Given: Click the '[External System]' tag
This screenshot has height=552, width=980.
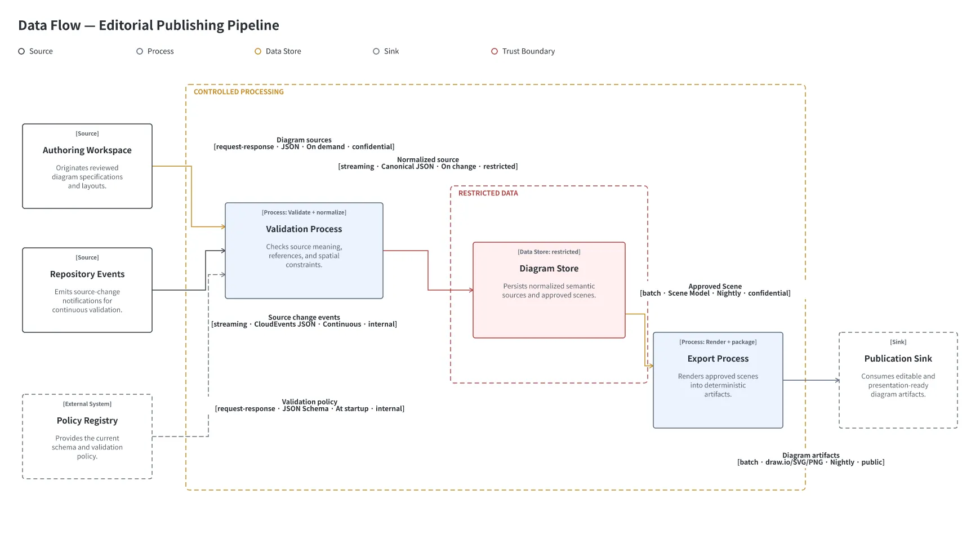Looking at the screenshot, I should tap(87, 404).
